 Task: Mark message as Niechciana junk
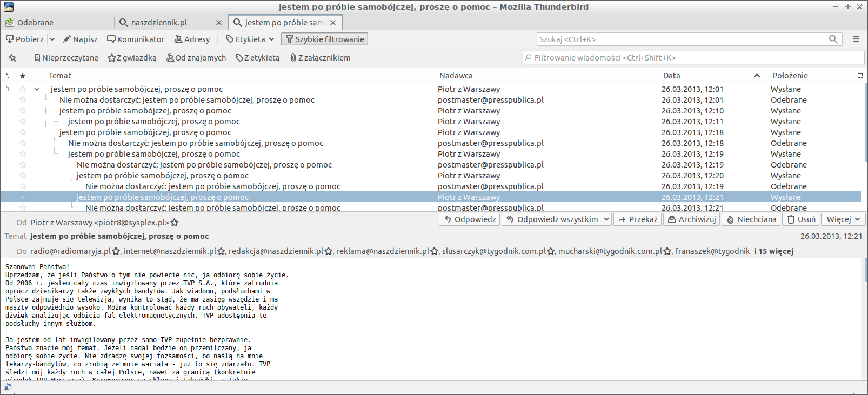pos(751,219)
